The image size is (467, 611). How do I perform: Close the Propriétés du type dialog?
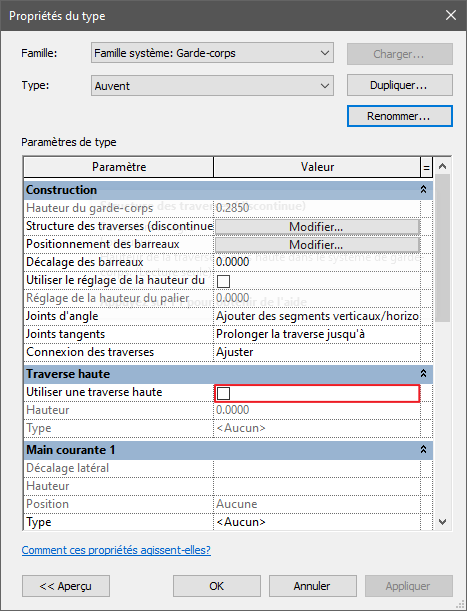tap(451, 16)
